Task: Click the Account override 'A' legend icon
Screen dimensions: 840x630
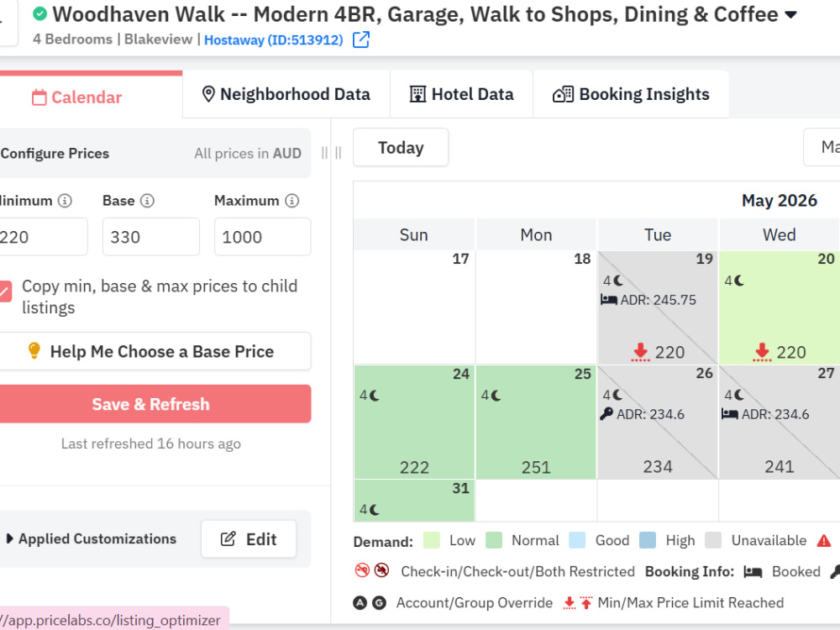Action: point(360,603)
